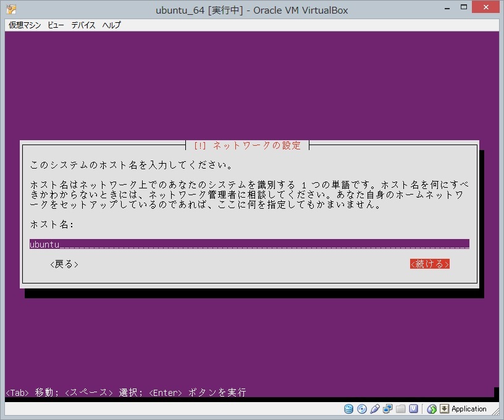Click the hard disk activity icon
Screen dimensions: 504x420
click(349, 409)
